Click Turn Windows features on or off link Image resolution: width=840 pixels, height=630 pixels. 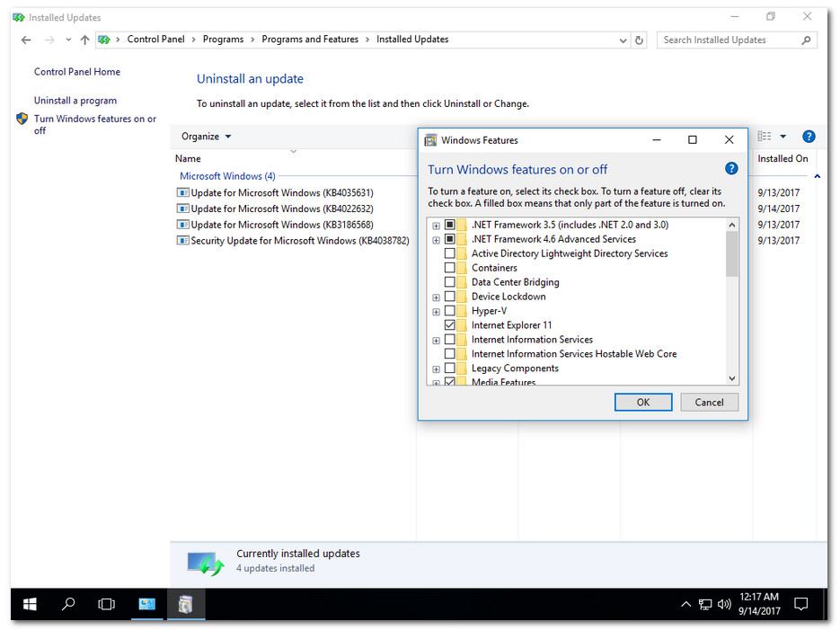point(95,124)
